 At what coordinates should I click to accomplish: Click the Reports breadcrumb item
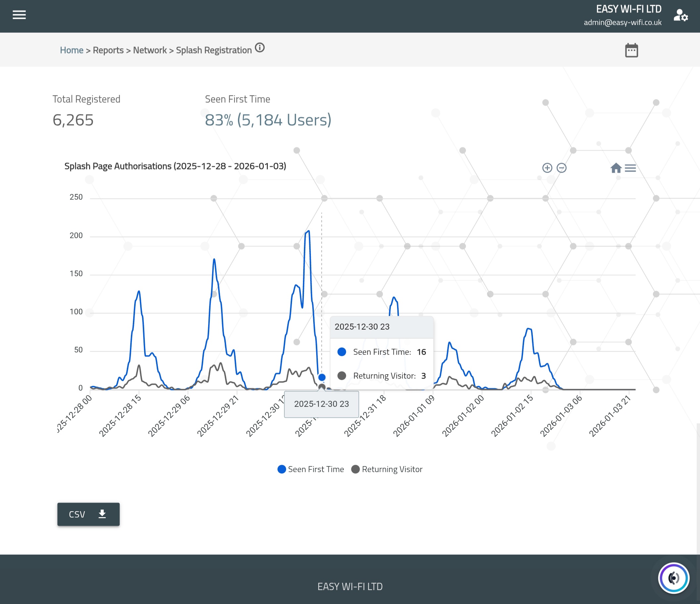pos(108,50)
